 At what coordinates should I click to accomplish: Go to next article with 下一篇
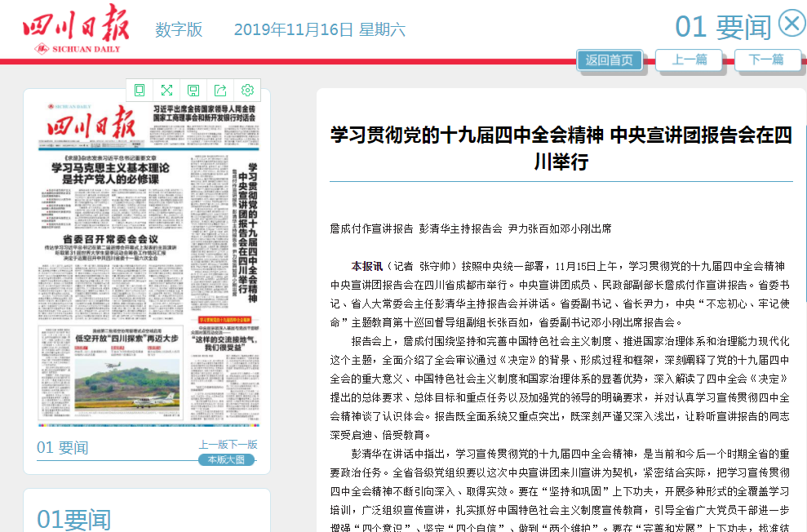(766, 60)
